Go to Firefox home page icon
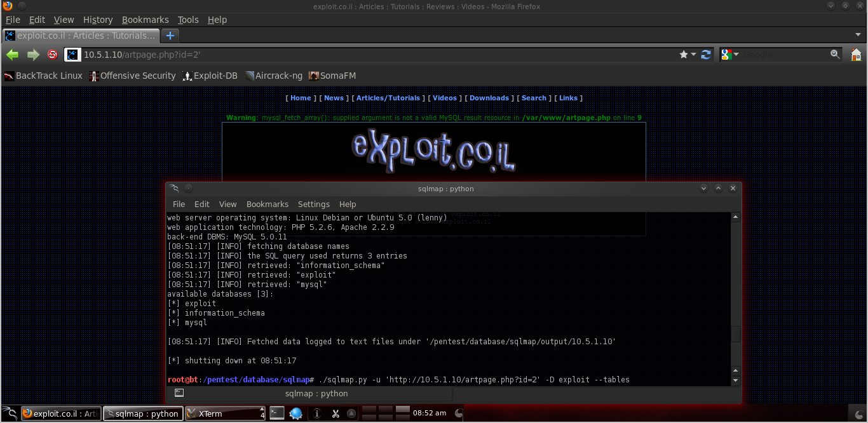 point(856,54)
